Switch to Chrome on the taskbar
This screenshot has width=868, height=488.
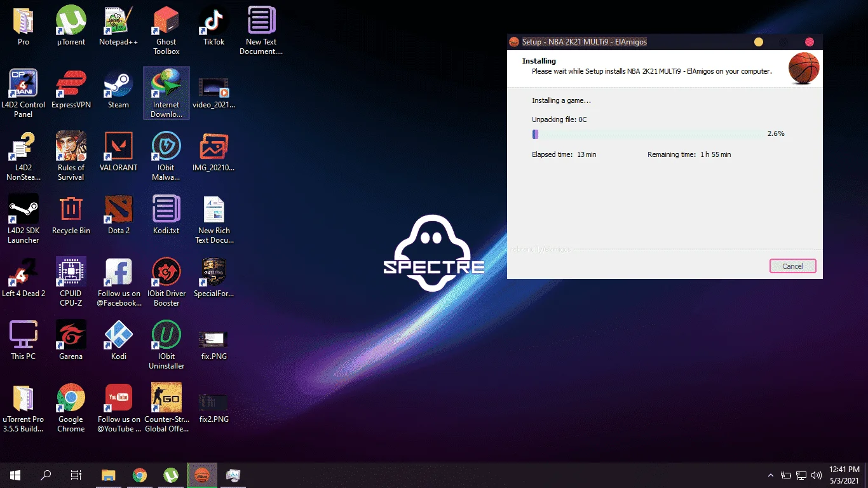click(x=140, y=475)
